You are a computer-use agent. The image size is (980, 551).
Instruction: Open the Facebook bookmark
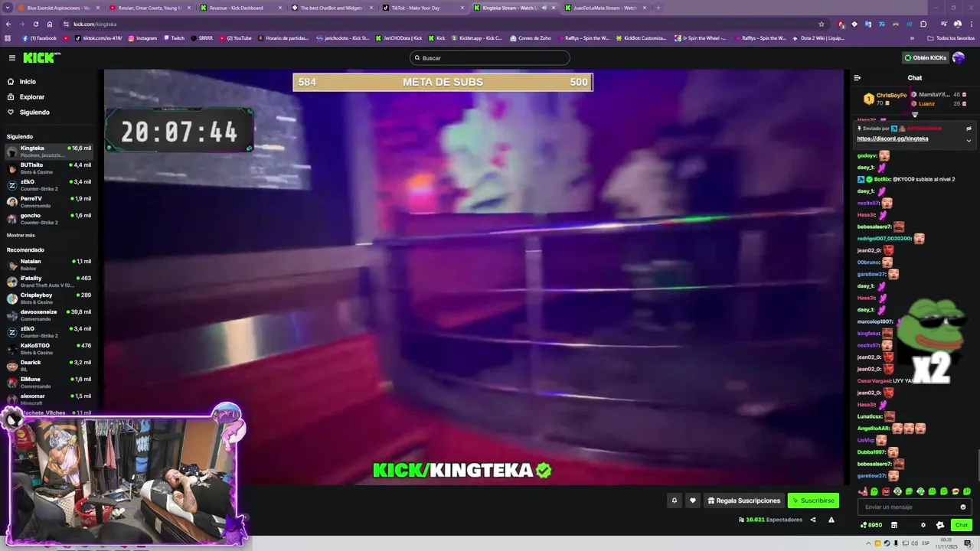[x=40, y=37]
